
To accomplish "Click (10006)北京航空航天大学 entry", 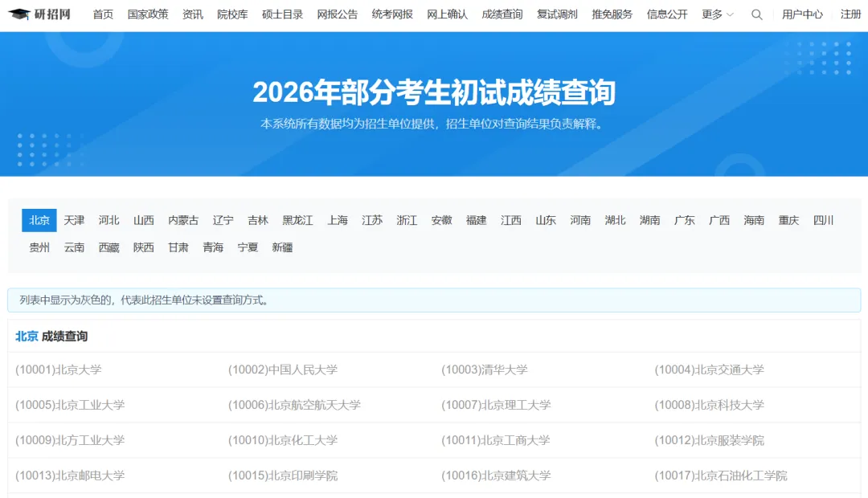I will click(x=294, y=405).
